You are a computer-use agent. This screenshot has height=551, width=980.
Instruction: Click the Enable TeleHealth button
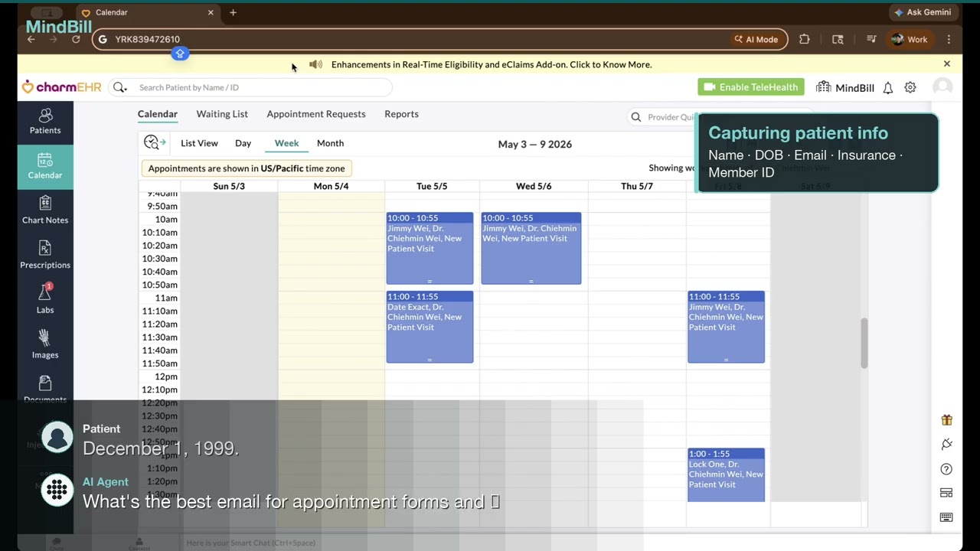751,87
